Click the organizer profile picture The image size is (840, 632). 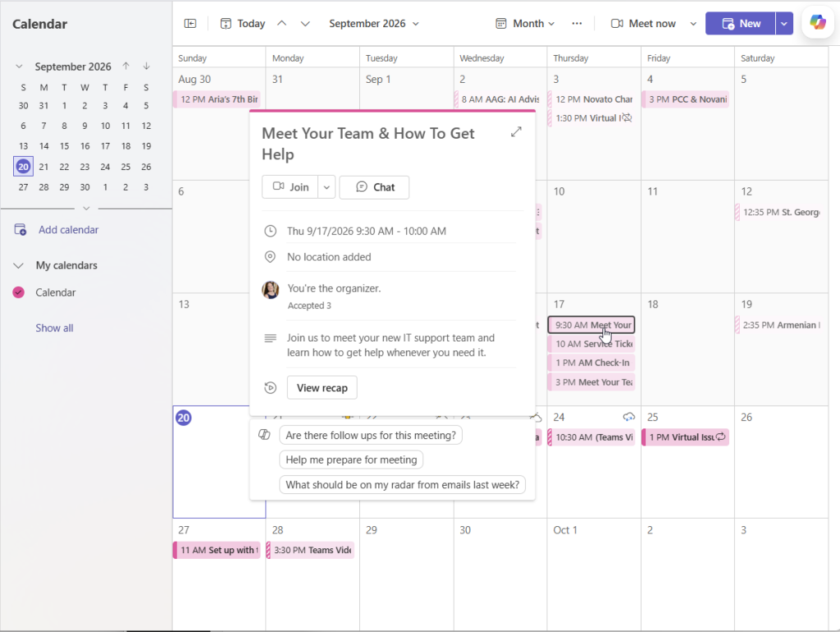(271, 290)
